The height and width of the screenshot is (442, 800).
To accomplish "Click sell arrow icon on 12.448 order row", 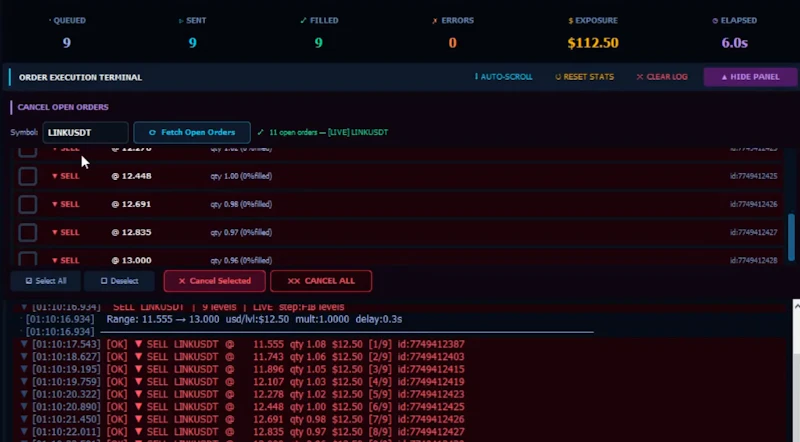I will tap(55, 176).
